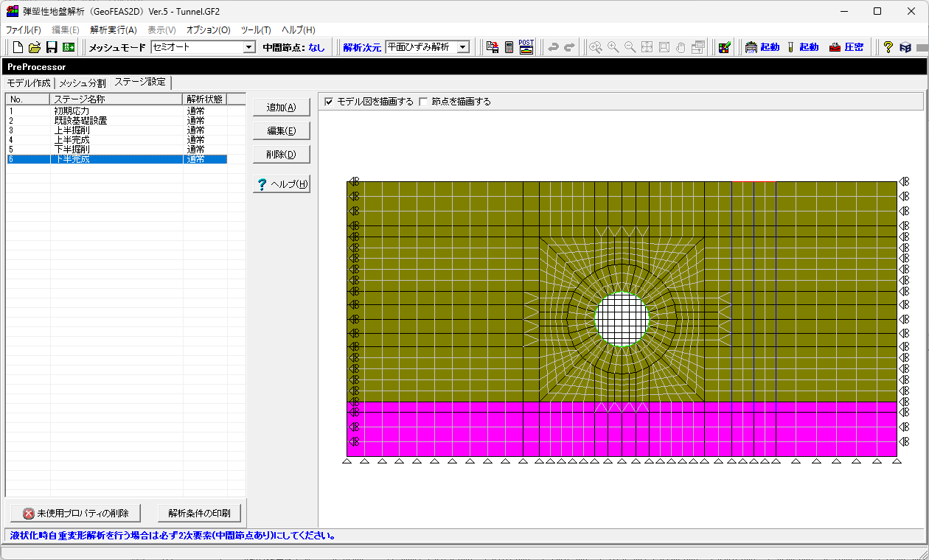Open the オプション(O) menu
This screenshot has height=560, width=929.
(x=208, y=30)
